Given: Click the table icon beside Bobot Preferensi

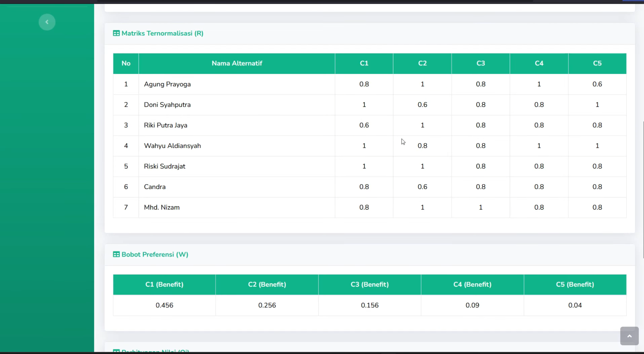Looking at the screenshot, I should pyautogui.click(x=116, y=254).
